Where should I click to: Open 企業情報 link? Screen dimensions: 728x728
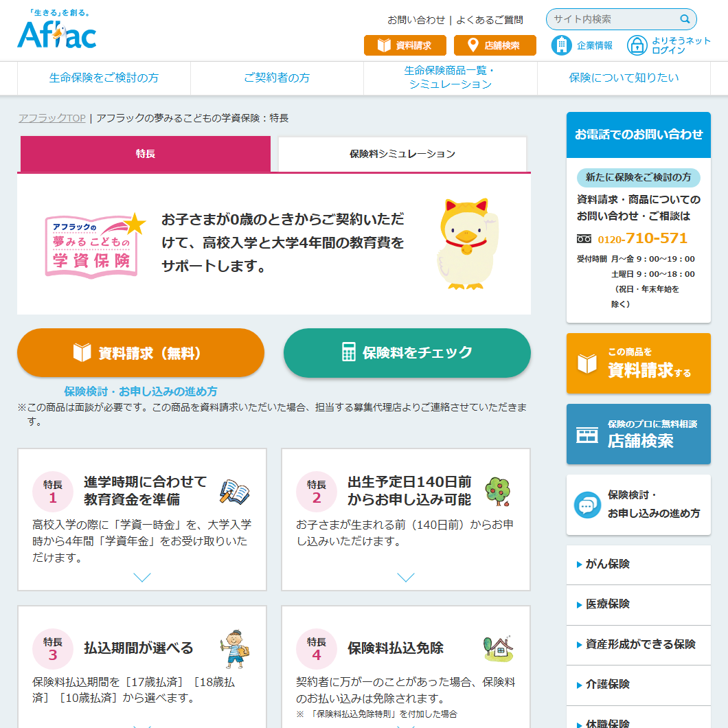point(582,45)
